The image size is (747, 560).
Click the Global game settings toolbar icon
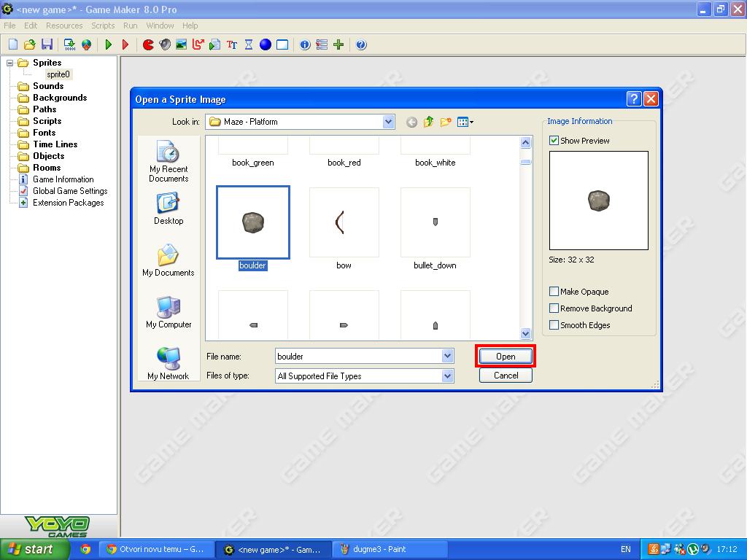coord(322,44)
